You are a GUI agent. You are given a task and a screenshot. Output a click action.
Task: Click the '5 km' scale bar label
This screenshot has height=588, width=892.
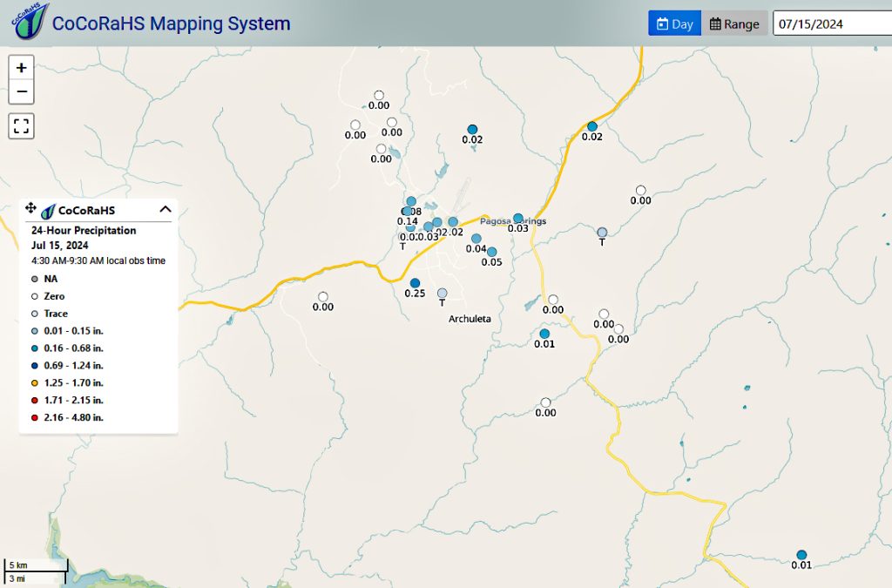(18, 565)
